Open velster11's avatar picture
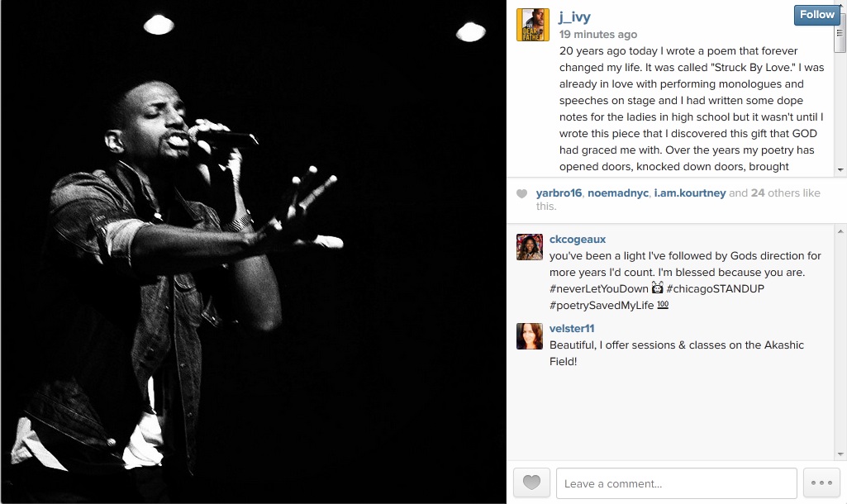 point(530,336)
